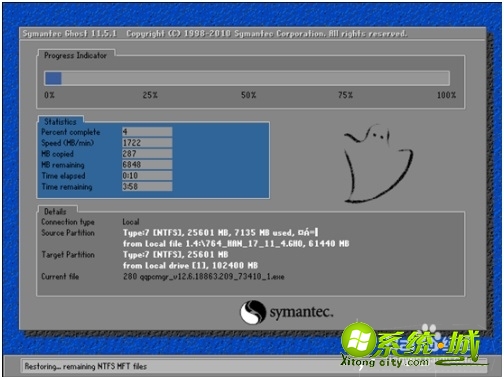Click the MB remaining label

[x=63, y=165]
